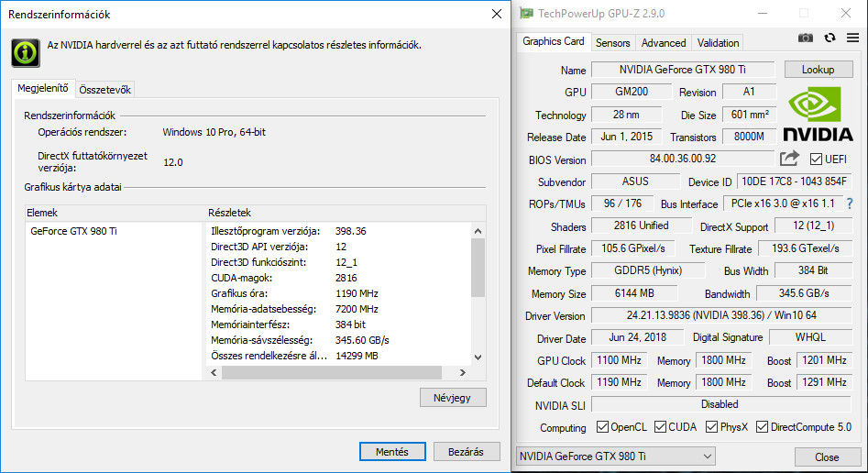Image resolution: width=868 pixels, height=473 pixels.
Task: Click the horizontal scroll right arrow
Action: 463,373
